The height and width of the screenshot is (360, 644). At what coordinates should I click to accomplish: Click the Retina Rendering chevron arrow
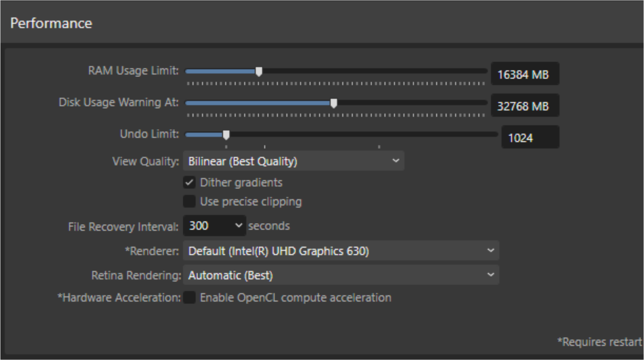click(x=491, y=275)
